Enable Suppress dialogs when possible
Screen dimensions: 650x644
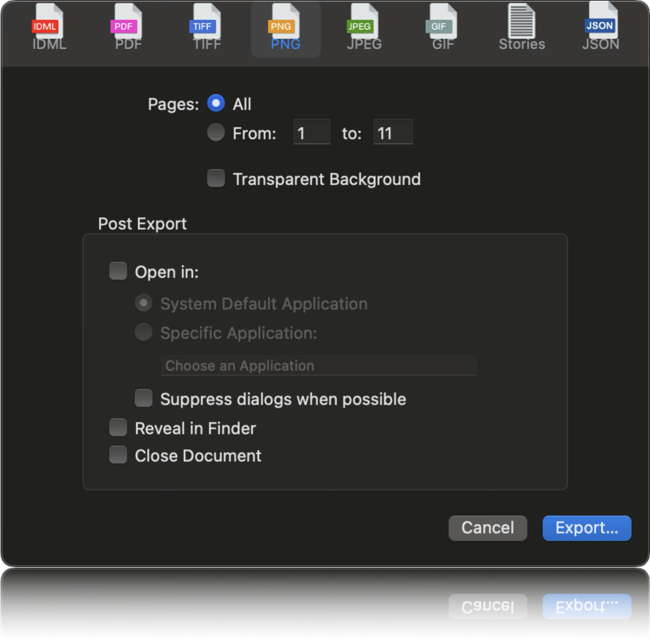(x=143, y=398)
